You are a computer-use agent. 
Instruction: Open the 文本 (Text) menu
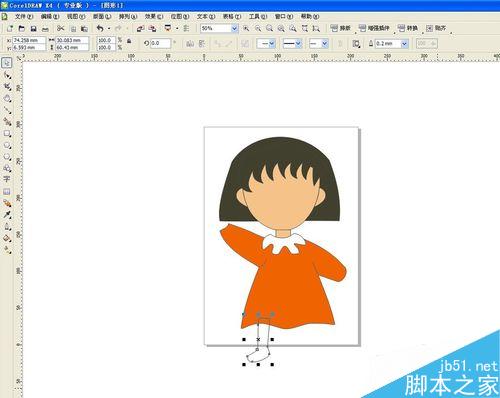pyautogui.click(x=206, y=16)
